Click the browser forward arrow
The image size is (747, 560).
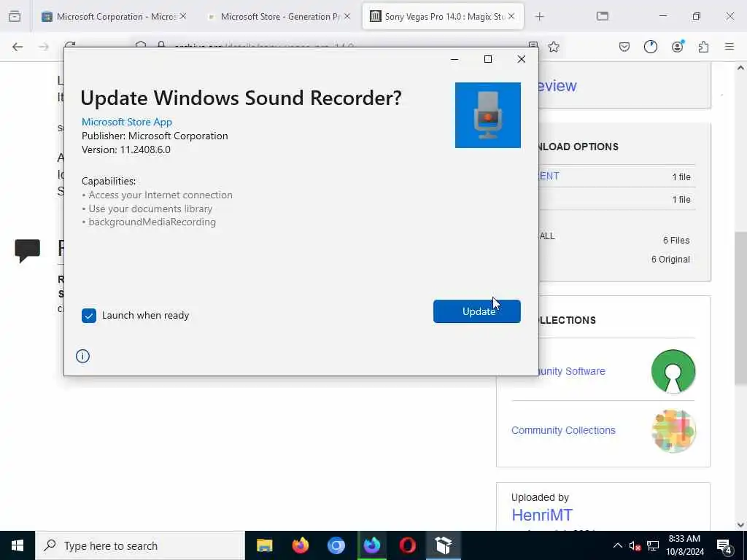pyautogui.click(x=44, y=47)
